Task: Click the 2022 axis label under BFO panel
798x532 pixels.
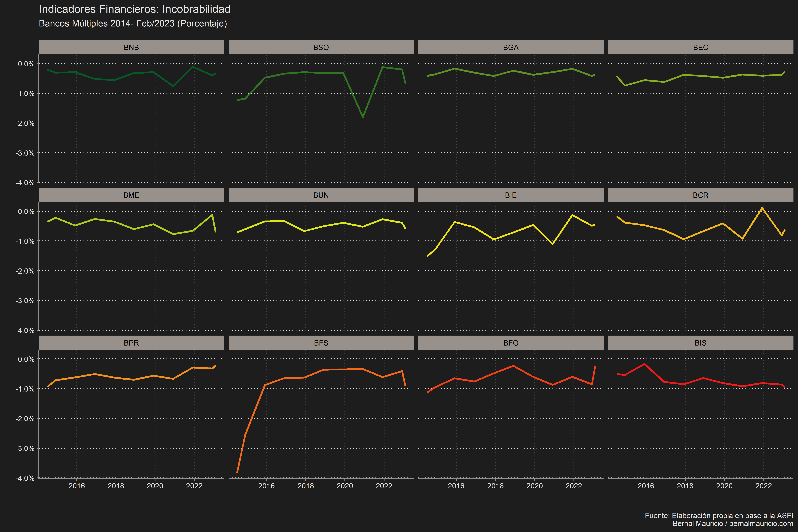Action: [x=574, y=486]
